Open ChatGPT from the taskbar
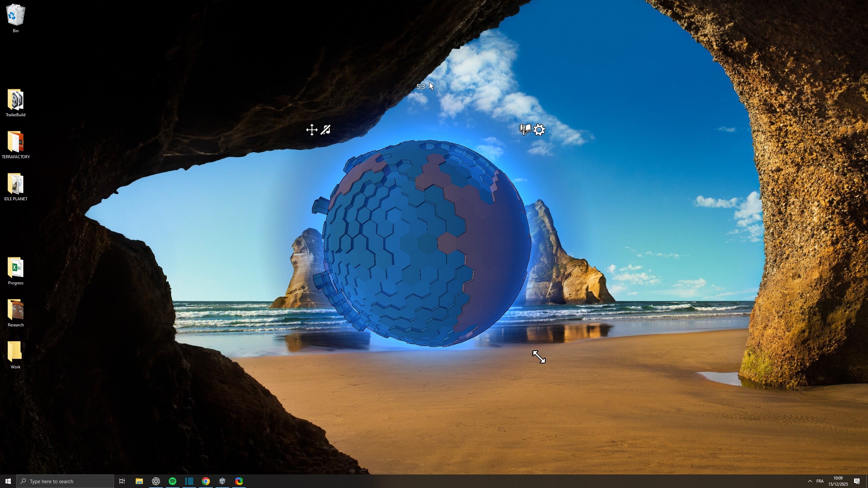 point(156,481)
